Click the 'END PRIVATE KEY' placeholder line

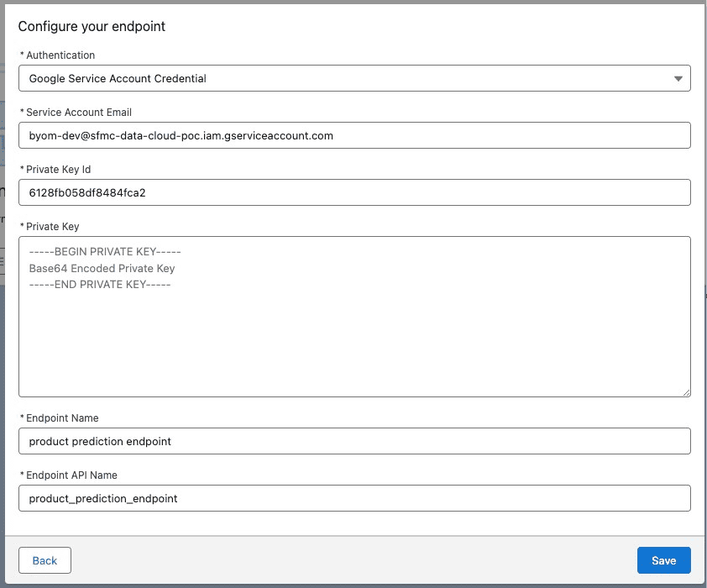click(x=100, y=285)
